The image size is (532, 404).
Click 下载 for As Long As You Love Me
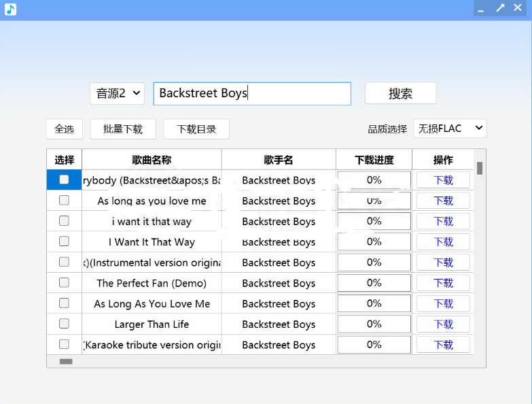[x=443, y=303]
